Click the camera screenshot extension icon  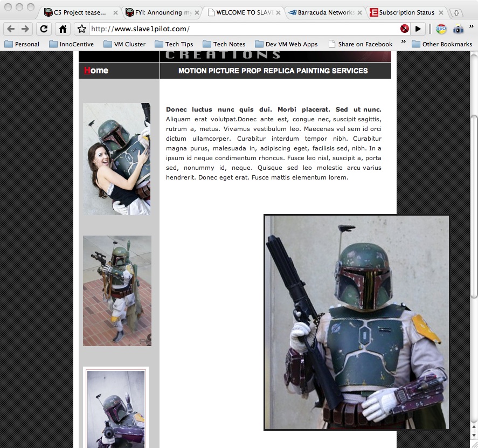(x=458, y=29)
